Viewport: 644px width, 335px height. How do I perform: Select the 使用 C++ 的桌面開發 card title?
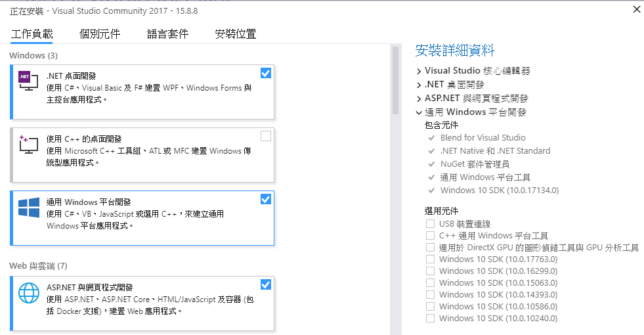[84, 139]
